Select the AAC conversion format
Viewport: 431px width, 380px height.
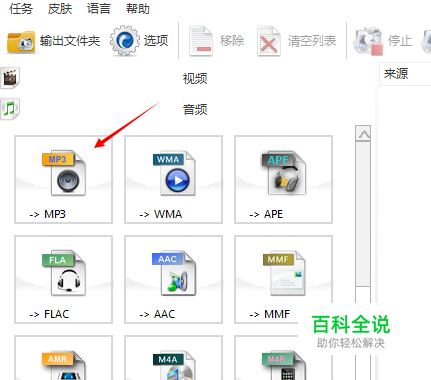(173, 279)
